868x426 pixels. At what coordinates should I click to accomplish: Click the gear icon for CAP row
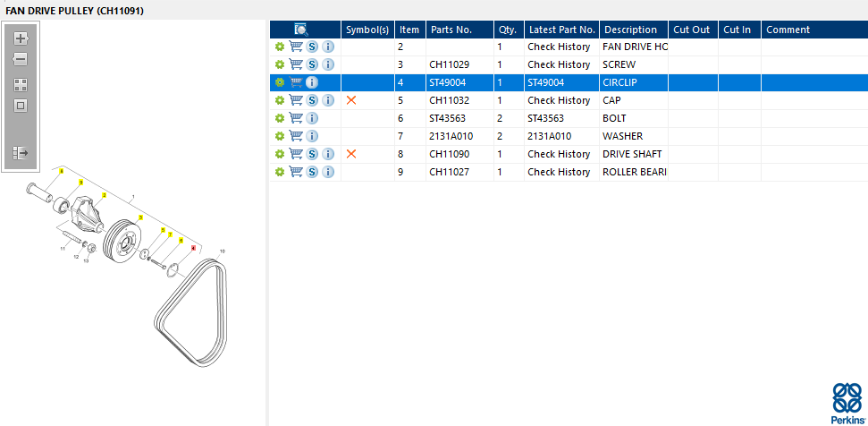tap(280, 100)
